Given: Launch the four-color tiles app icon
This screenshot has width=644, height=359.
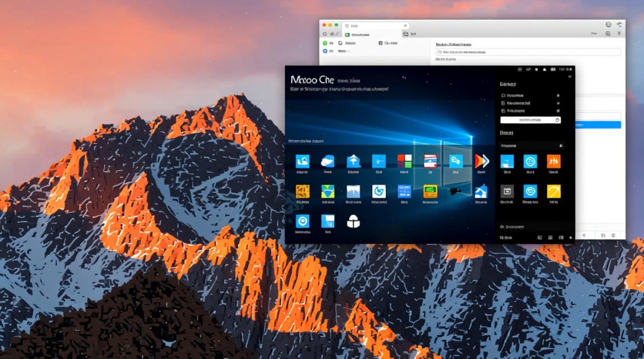Looking at the screenshot, I should coord(404,161).
